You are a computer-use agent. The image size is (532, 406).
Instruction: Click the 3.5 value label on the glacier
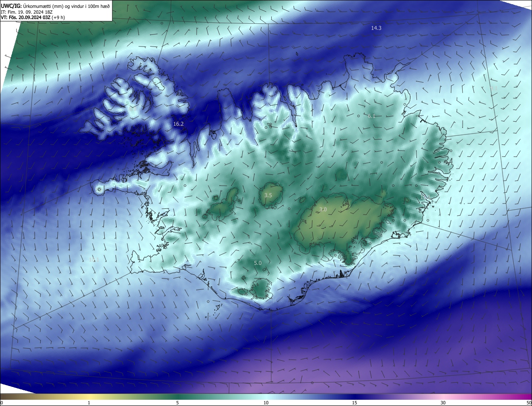coord(268,195)
